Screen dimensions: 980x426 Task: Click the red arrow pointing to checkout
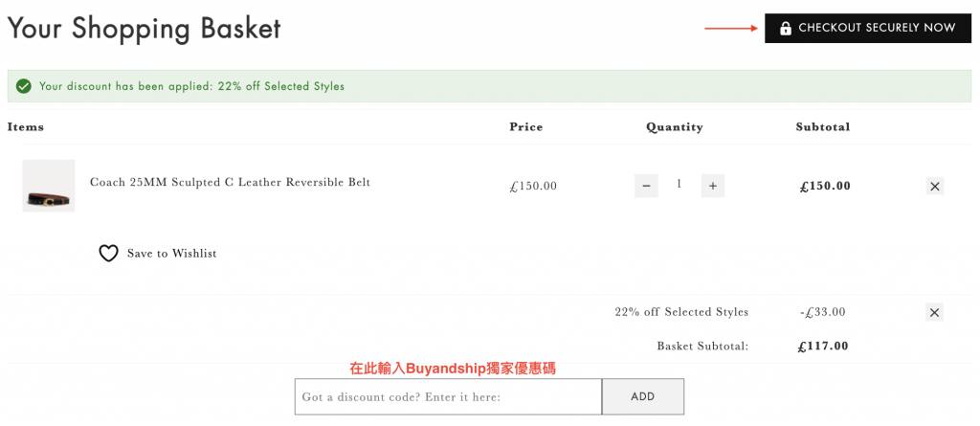coord(731,28)
